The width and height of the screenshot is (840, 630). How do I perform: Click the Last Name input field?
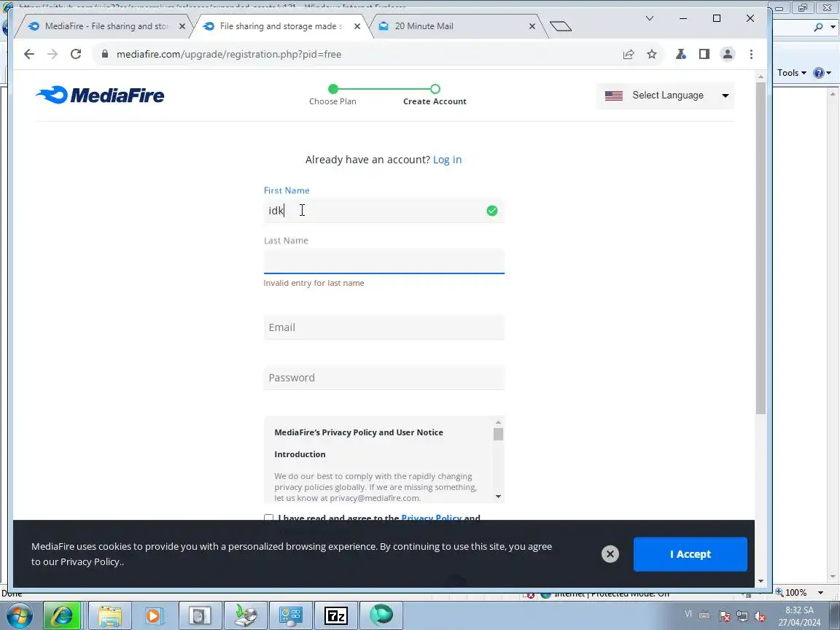click(384, 261)
